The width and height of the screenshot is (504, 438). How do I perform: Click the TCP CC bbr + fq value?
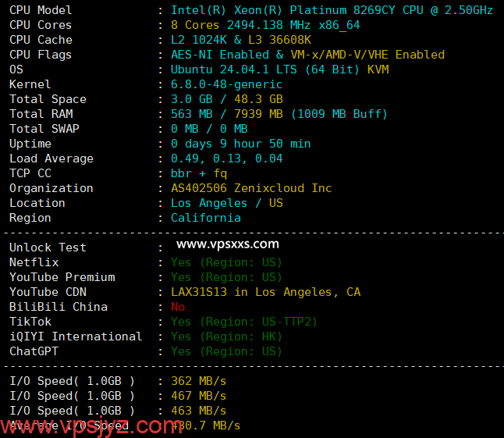[199, 173]
